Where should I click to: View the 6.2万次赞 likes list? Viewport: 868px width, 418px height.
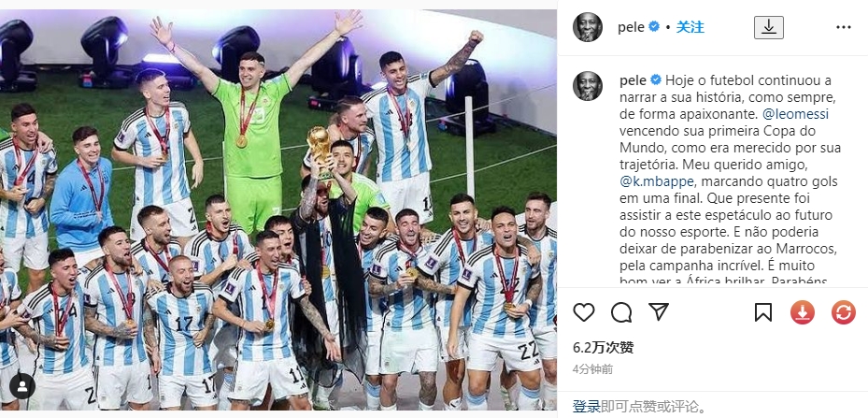[603, 348]
